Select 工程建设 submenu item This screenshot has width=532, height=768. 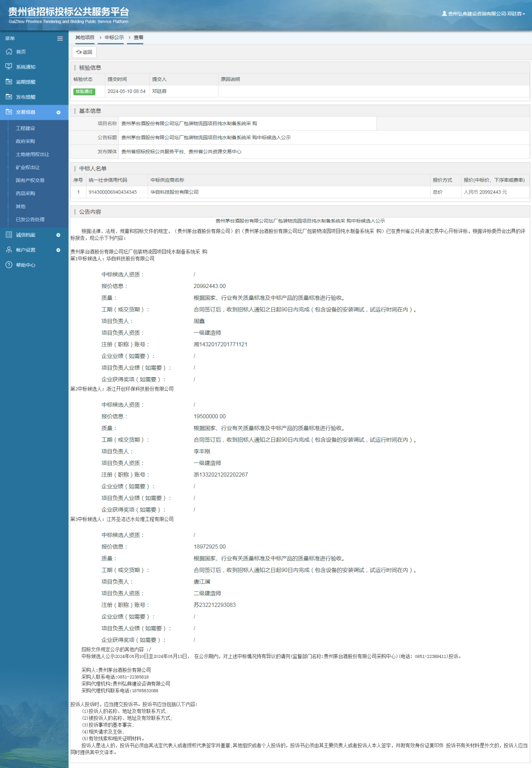click(x=25, y=128)
